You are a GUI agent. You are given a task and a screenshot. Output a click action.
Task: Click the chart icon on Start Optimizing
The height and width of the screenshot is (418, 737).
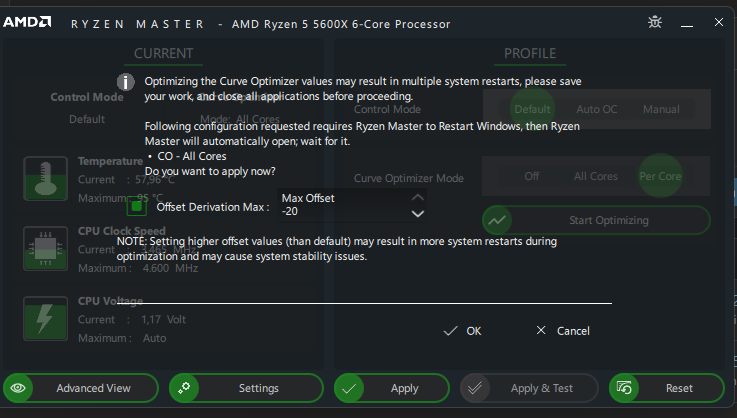click(x=498, y=220)
